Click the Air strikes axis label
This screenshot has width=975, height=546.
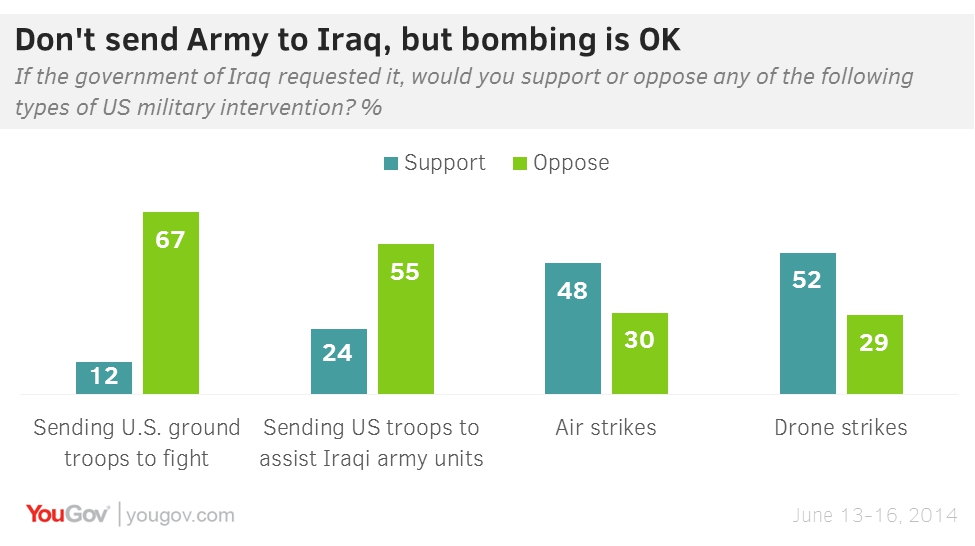coord(606,428)
